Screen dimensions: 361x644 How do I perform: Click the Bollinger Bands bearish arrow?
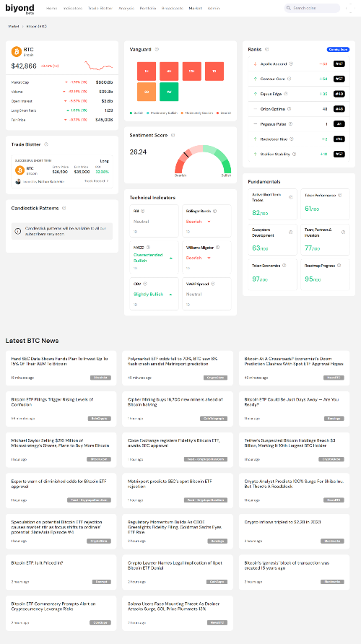coord(209,222)
